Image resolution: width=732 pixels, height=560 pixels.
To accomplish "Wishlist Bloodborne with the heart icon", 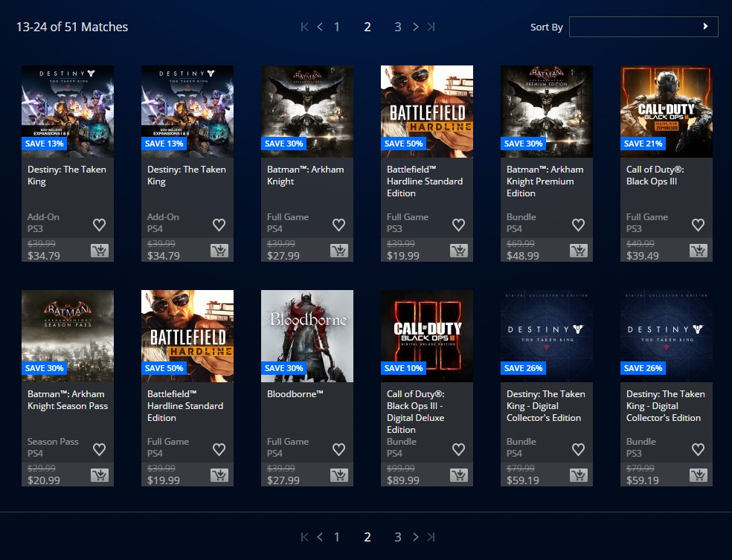I will click(339, 449).
